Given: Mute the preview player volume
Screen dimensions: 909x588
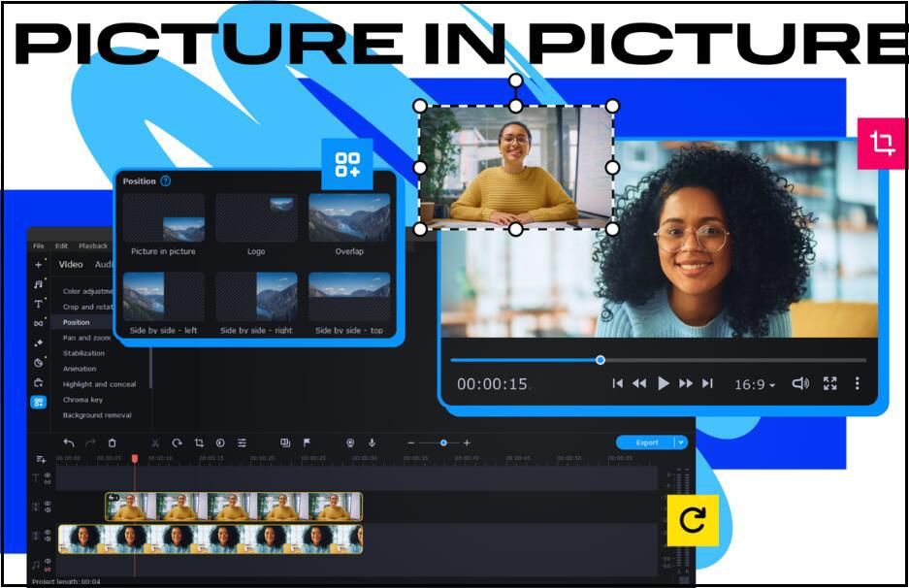Looking at the screenshot, I should point(800,384).
